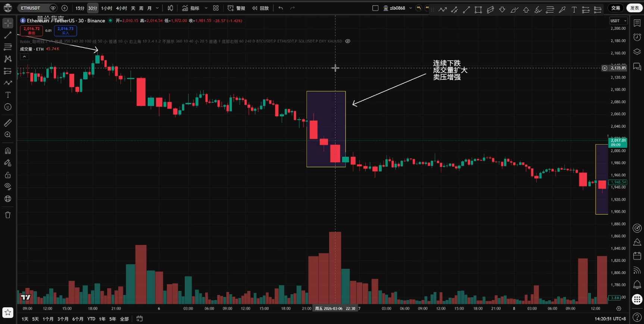Image resolution: width=644 pixels, height=324 pixels.
Task: Open the layout grid selector icon
Action: (x=216, y=8)
